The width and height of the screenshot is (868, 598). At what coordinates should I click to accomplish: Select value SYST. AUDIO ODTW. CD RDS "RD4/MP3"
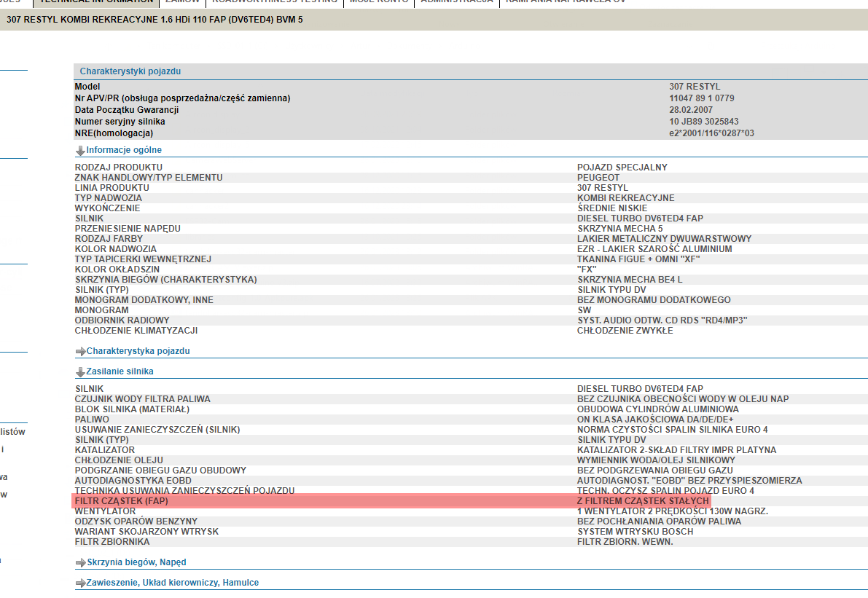[662, 320]
